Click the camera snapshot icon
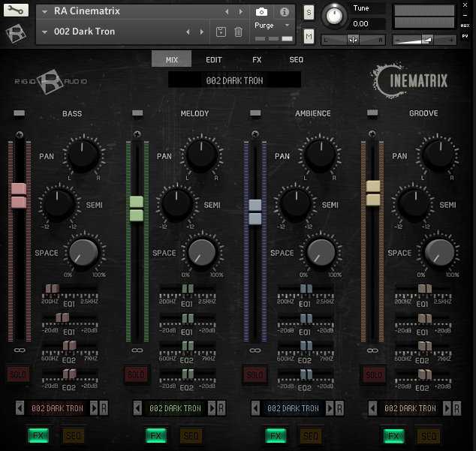 pos(261,12)
